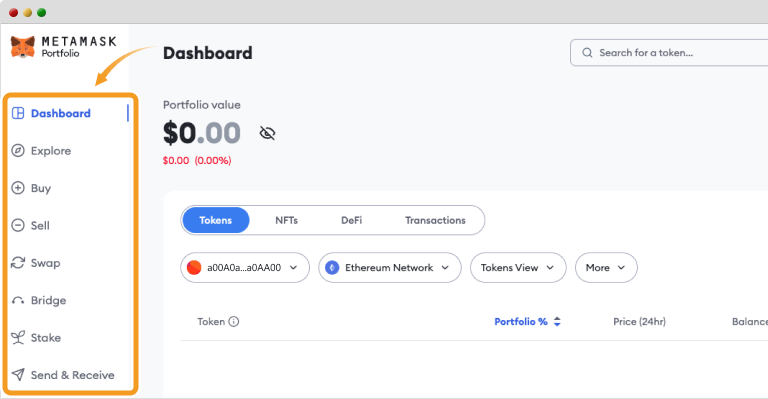Open the Stake sprout icon

(x=18, y=337)
